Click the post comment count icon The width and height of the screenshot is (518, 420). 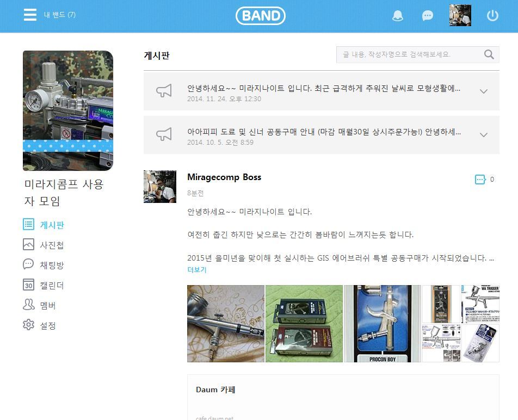[x=480, y=180]
